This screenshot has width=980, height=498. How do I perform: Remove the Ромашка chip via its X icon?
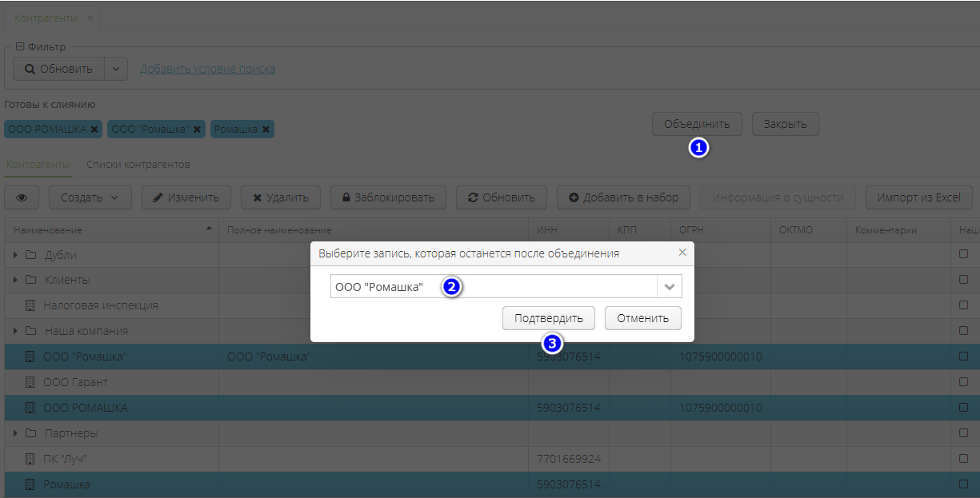tap(266, 128)
